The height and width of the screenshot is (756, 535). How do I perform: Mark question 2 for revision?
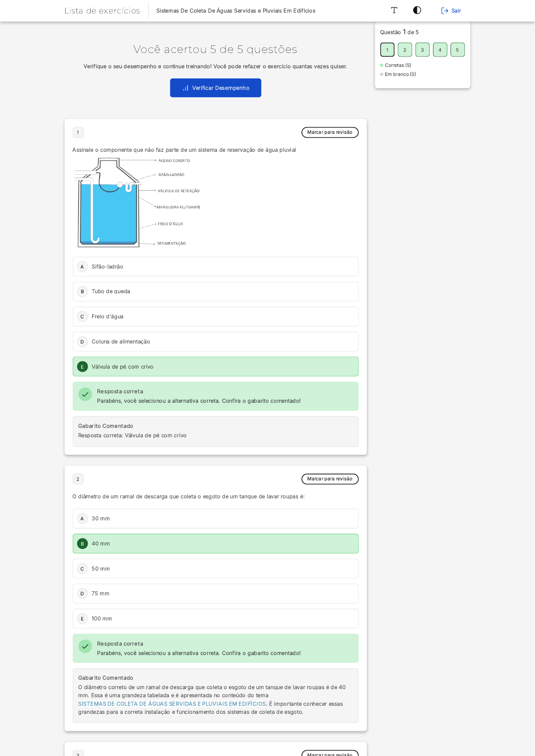[x=330, y=479]
